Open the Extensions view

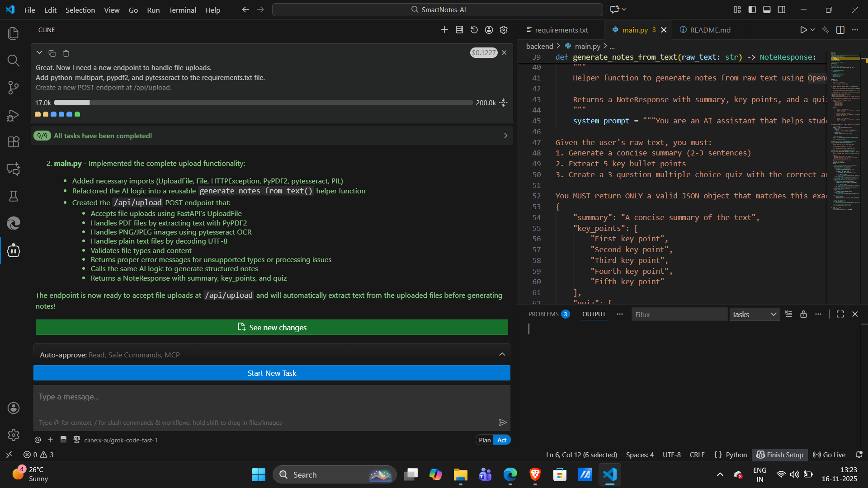pyautogui.click(x=14, y=142)
